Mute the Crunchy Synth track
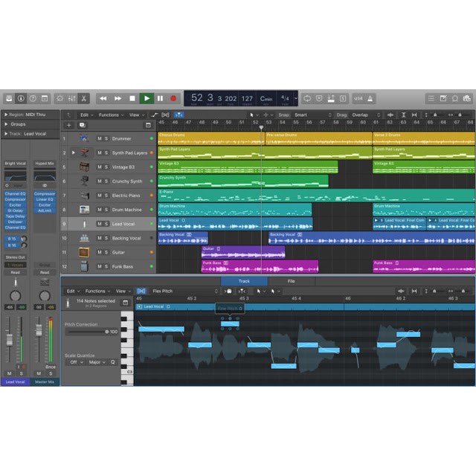 coord(99,181)
